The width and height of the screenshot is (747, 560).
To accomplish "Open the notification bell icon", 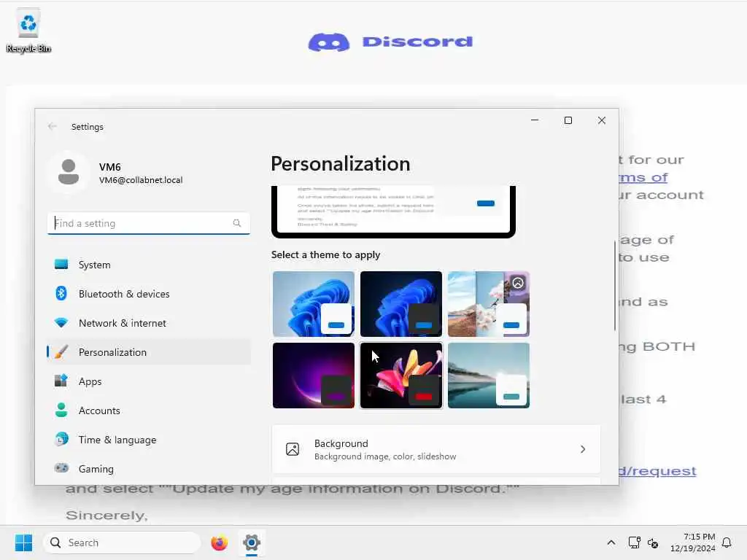I will [727, 542].
